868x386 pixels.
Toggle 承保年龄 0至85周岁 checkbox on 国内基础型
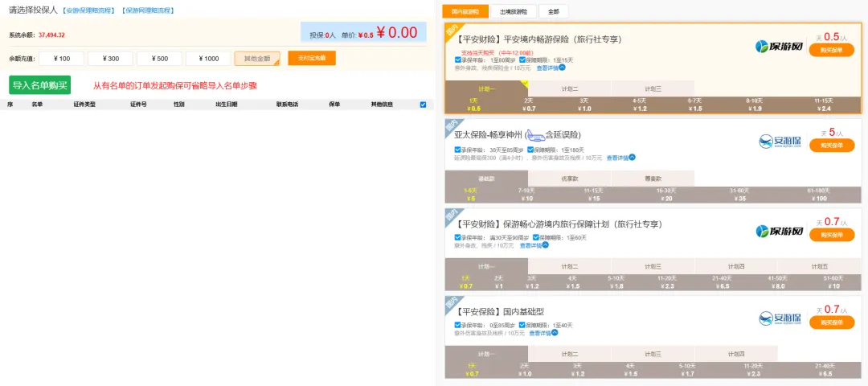[x=457, y=325]
